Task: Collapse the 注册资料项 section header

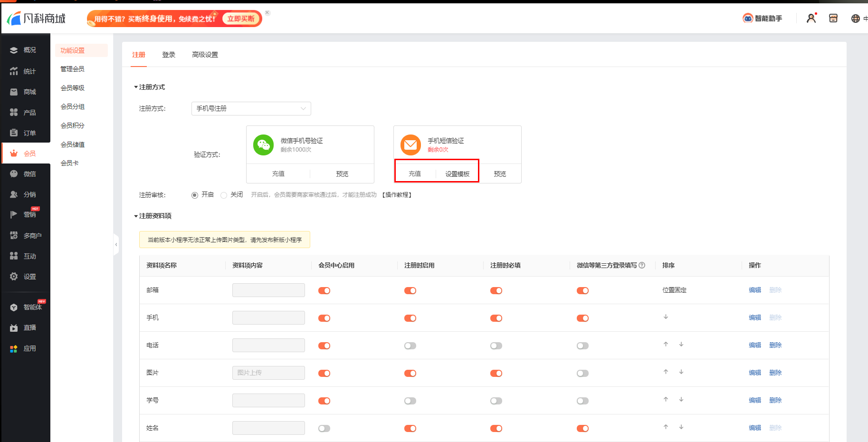Action: (153, 216)
